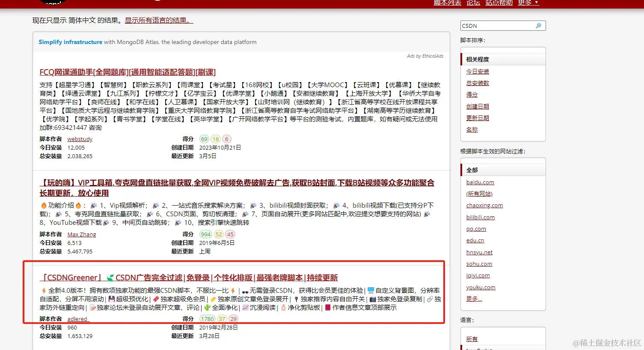Open the 【玩的嗨】VIP工具箱 script page
This screenshot has width=644, height=350.
coord(237,188)
